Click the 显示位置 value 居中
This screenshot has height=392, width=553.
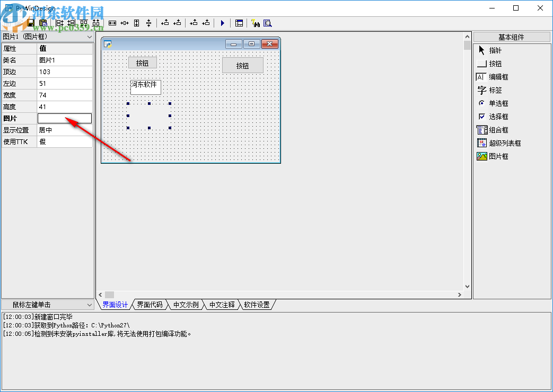[x=65, y=130]
